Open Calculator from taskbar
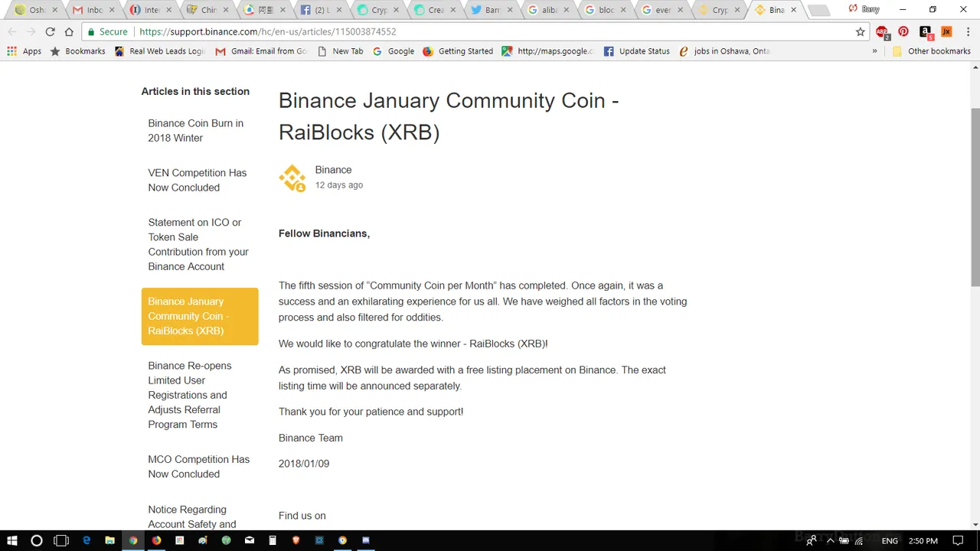This screenshot has height=551, width=980. tap(273, 540)
